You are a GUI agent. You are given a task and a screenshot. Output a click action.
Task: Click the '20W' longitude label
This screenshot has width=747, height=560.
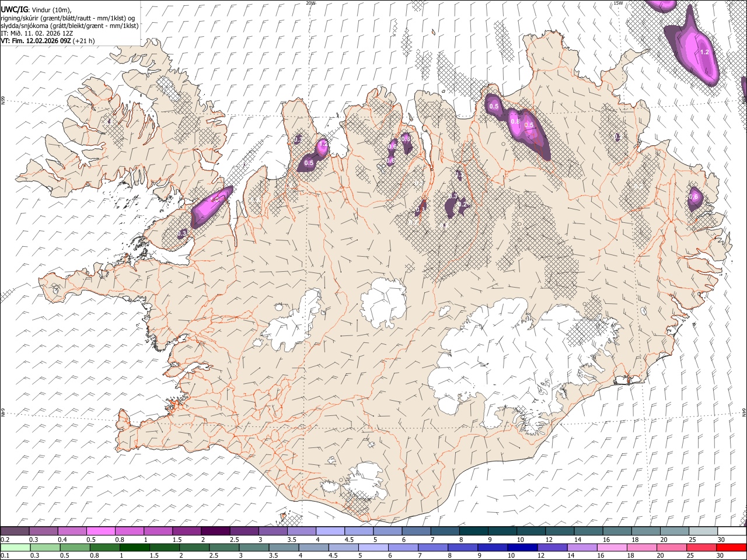310,3
